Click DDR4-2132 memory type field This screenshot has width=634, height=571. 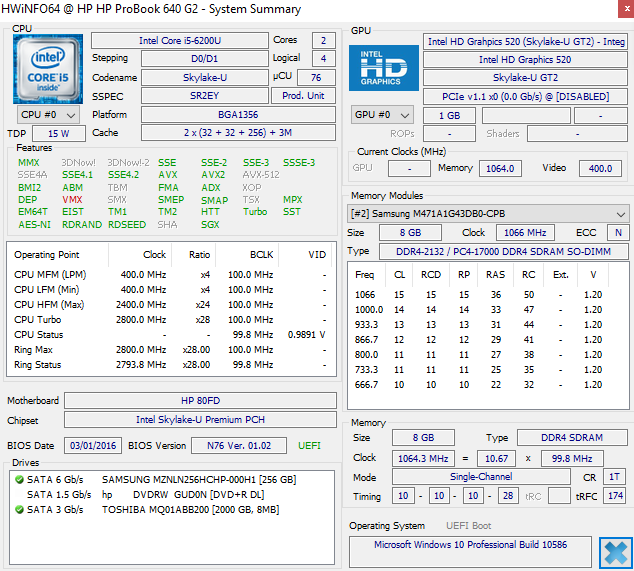[x=503, y=252]
